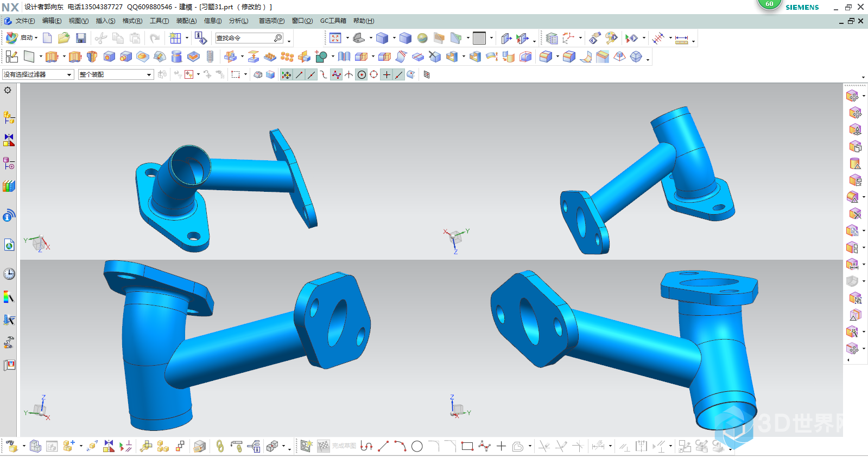Open the 整个装配 selection scope dropdown
The width and height of the screenshot is (868, 457).
tap(116, 74)
